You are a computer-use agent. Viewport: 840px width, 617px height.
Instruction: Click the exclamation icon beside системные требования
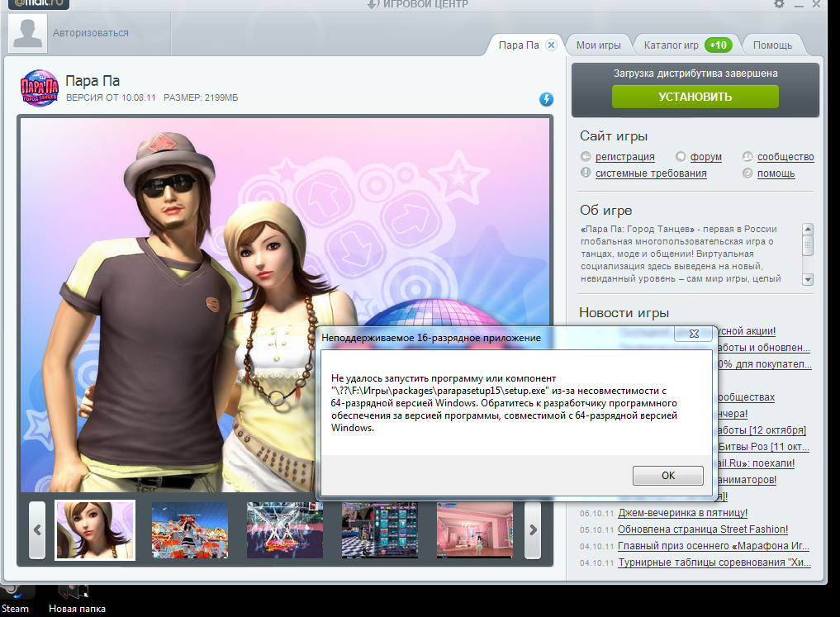(586, 173)
